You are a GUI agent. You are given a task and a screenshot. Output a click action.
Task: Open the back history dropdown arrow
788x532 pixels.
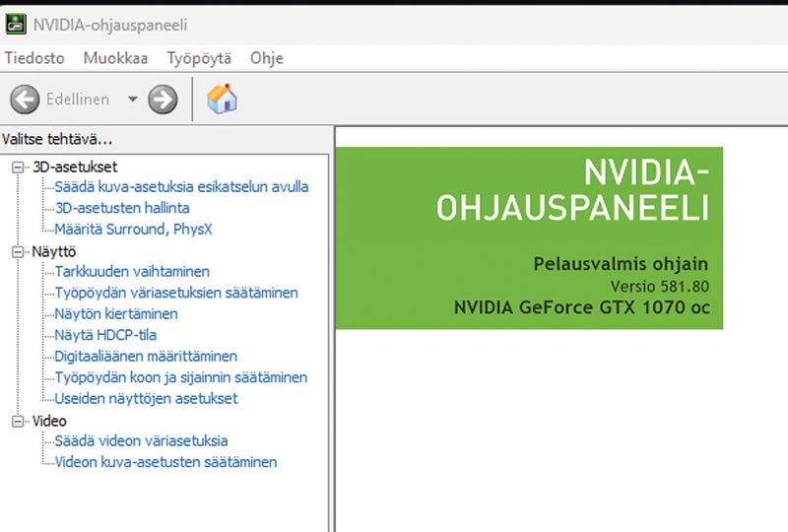[133, 100]
